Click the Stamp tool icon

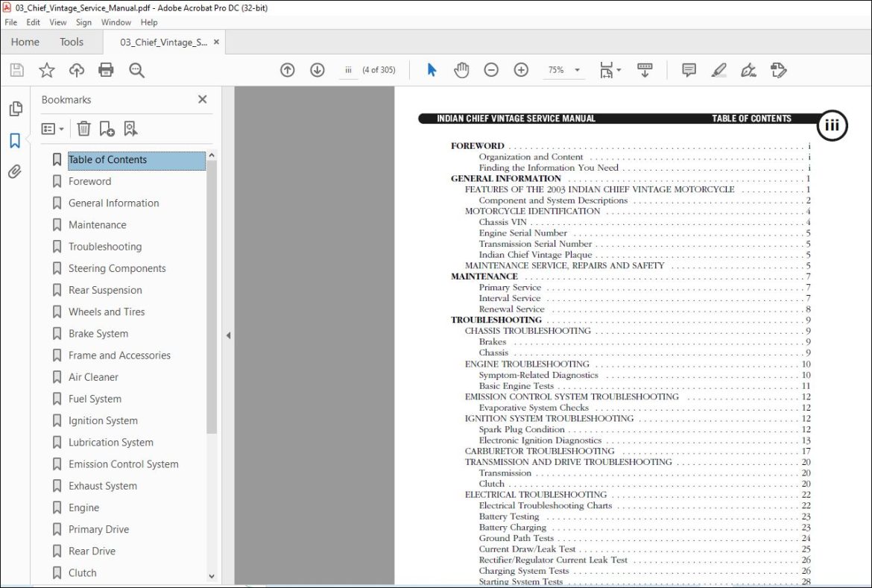[x=779, y=70]
